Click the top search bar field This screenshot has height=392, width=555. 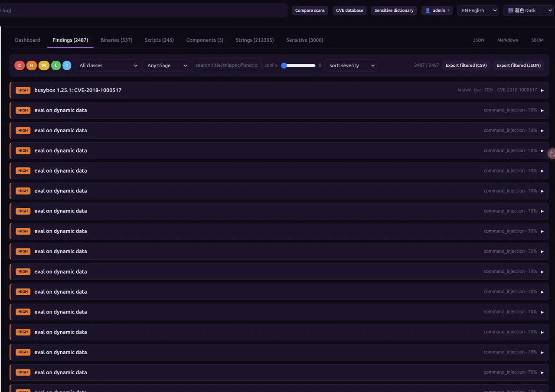(143, 10)
